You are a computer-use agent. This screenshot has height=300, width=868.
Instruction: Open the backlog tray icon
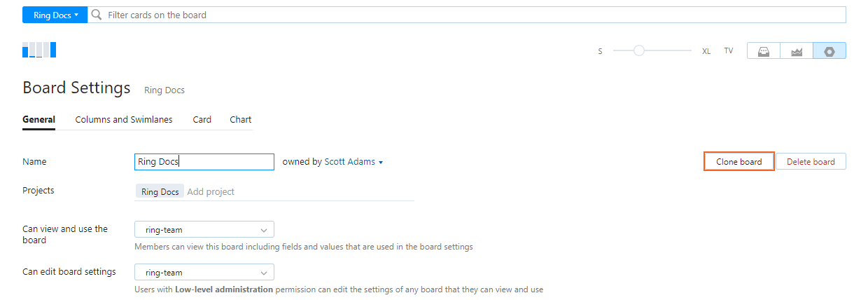click(x=764, y=51)
